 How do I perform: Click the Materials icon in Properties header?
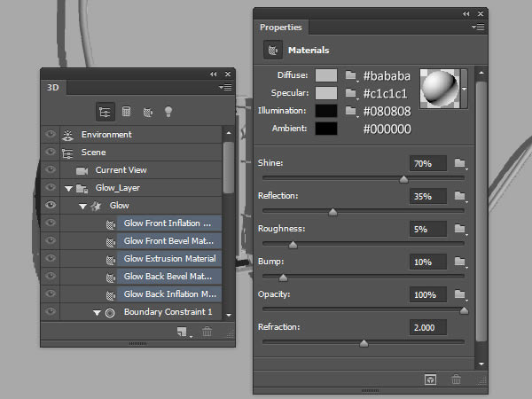[273, 50]
